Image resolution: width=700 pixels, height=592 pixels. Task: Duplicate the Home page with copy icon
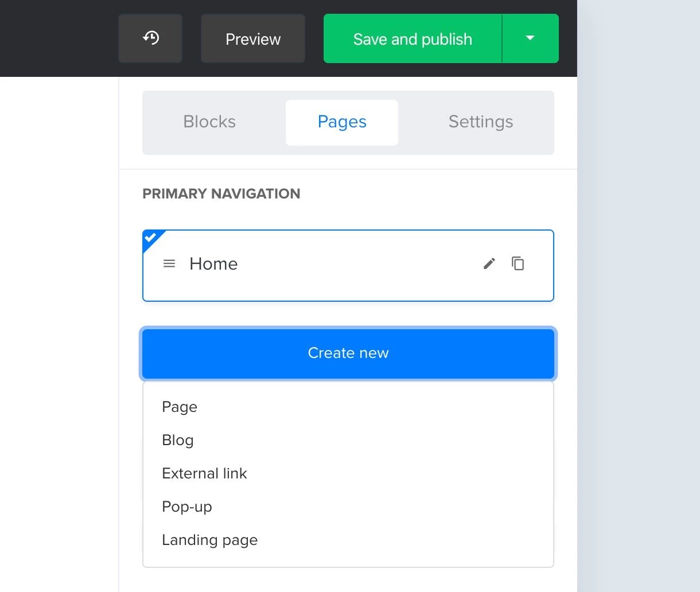[518, 264]
